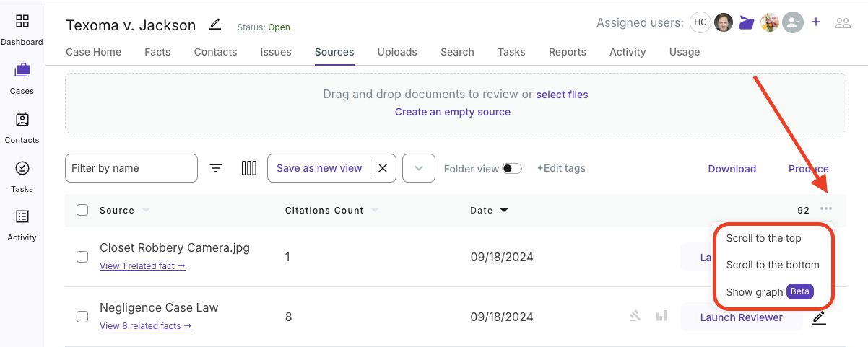Switch to the Facts tab
868x347 pixels.
pos(157,52)
